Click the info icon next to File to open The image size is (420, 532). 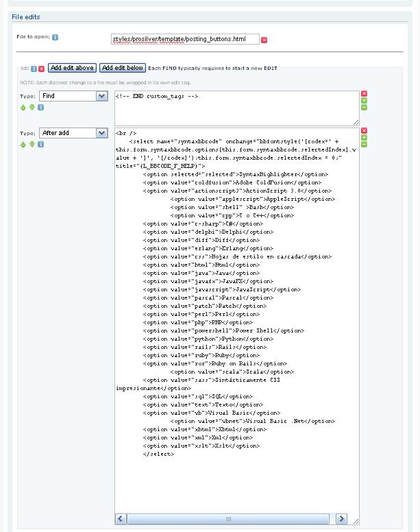tap(55, 37)
